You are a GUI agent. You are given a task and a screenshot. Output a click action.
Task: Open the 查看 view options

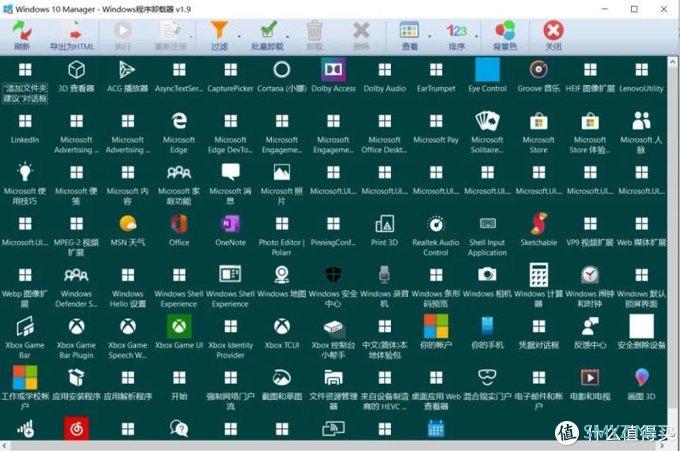[x=409, y=35]
